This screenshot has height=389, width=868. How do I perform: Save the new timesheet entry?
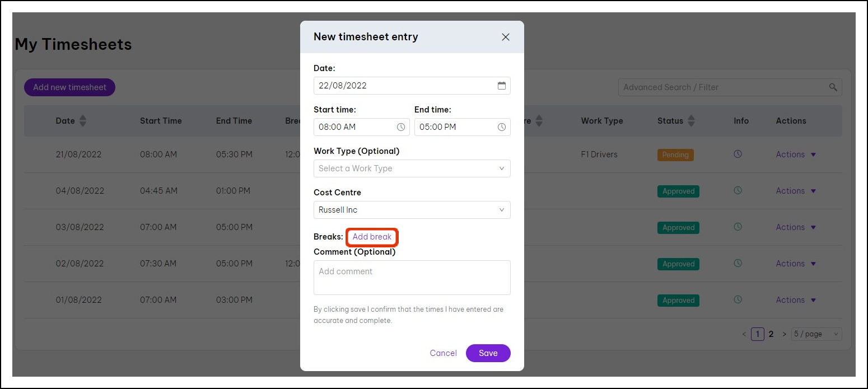(488, 353)
